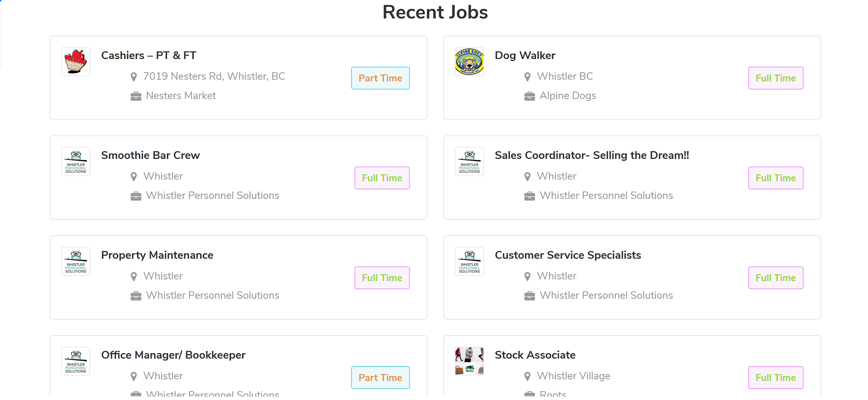
Task: Click the Whistler Personnel Solutions company name link
Action: point(212,195)
